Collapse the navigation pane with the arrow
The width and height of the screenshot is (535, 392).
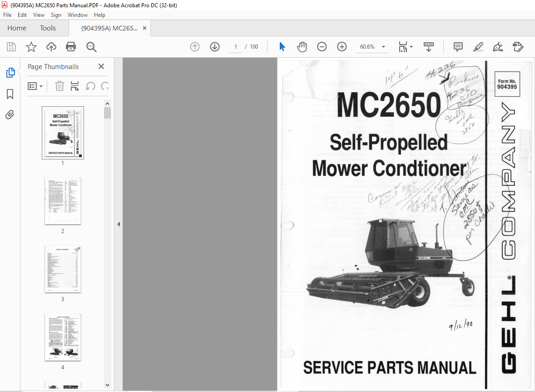pyautogui.click(x=119, y=224)
